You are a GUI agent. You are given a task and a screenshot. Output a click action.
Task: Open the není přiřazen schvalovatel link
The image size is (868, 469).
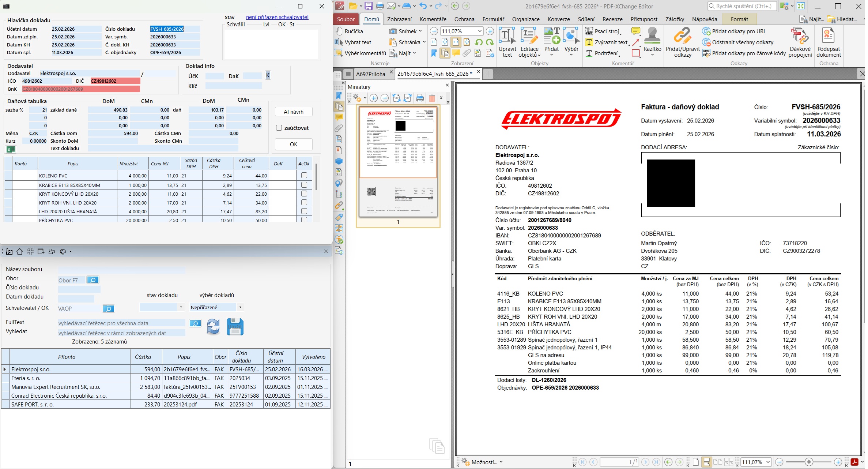pos(277,17)
